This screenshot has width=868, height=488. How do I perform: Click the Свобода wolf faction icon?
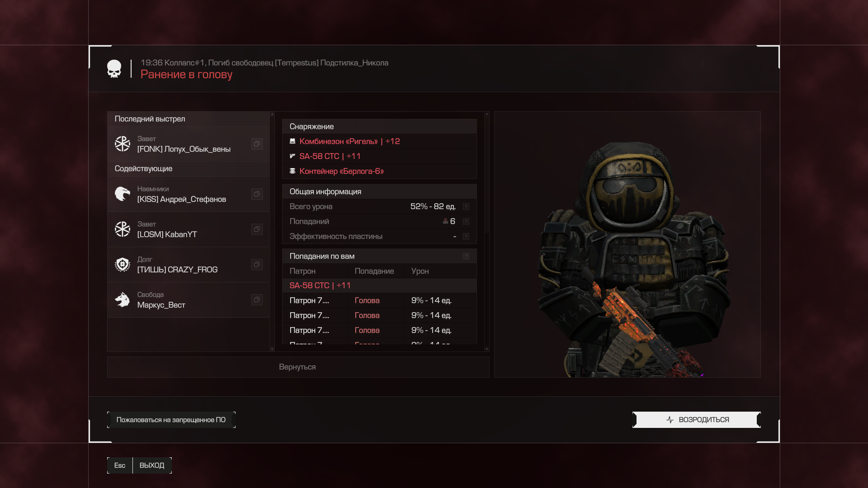123,300
